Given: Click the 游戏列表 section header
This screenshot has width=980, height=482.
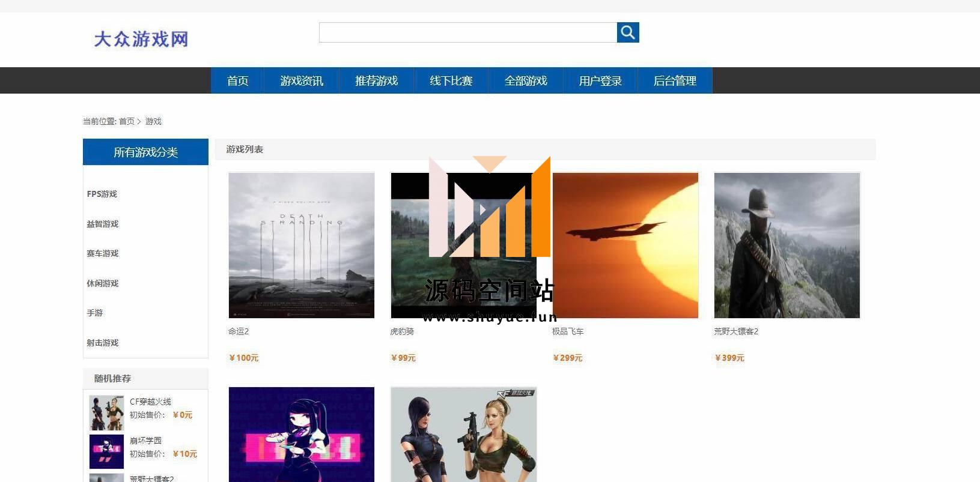Looking at the screenshot, I should coord(546,149).
